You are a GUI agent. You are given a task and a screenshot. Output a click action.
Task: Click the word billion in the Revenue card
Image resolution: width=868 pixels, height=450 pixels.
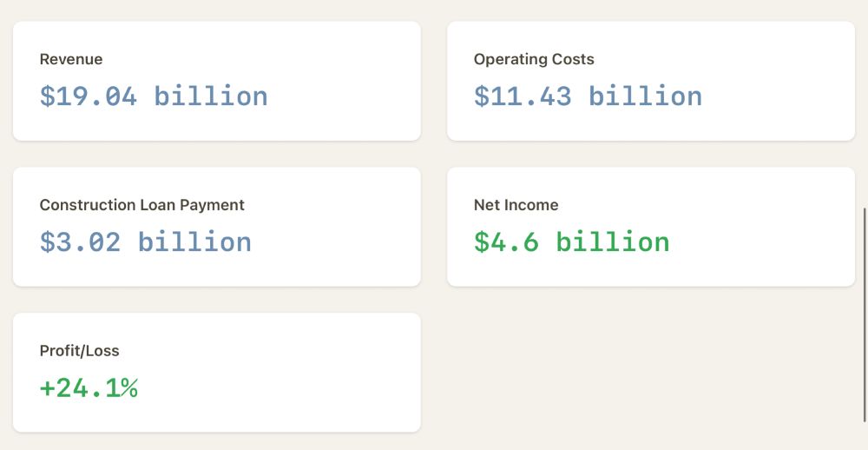click(211, 96)
